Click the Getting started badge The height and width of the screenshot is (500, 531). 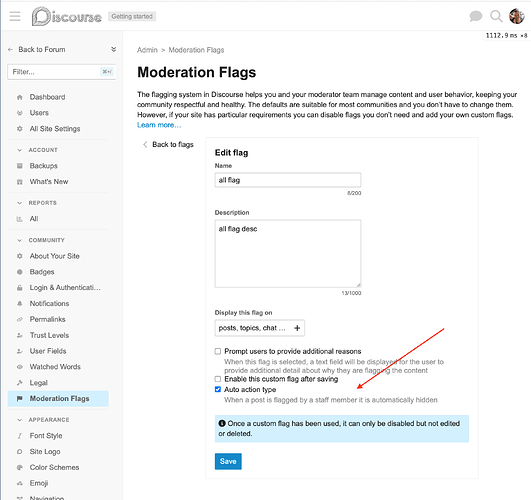[132, 16]
